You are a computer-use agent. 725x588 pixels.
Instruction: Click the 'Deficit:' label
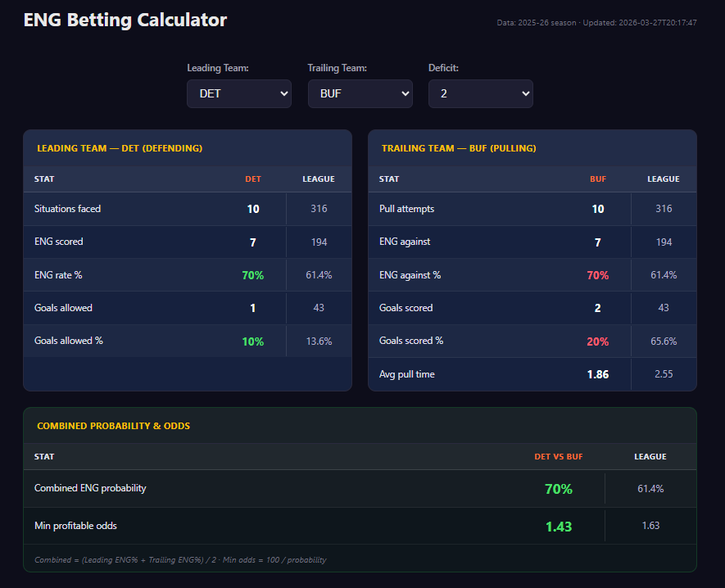point(443,68)
